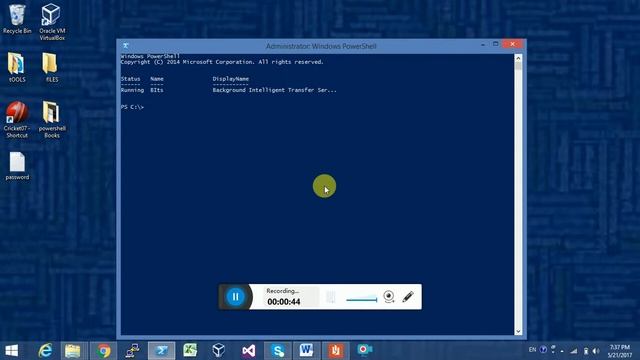Select the password file on desktop
640x360 pixels.
(17, 166)
